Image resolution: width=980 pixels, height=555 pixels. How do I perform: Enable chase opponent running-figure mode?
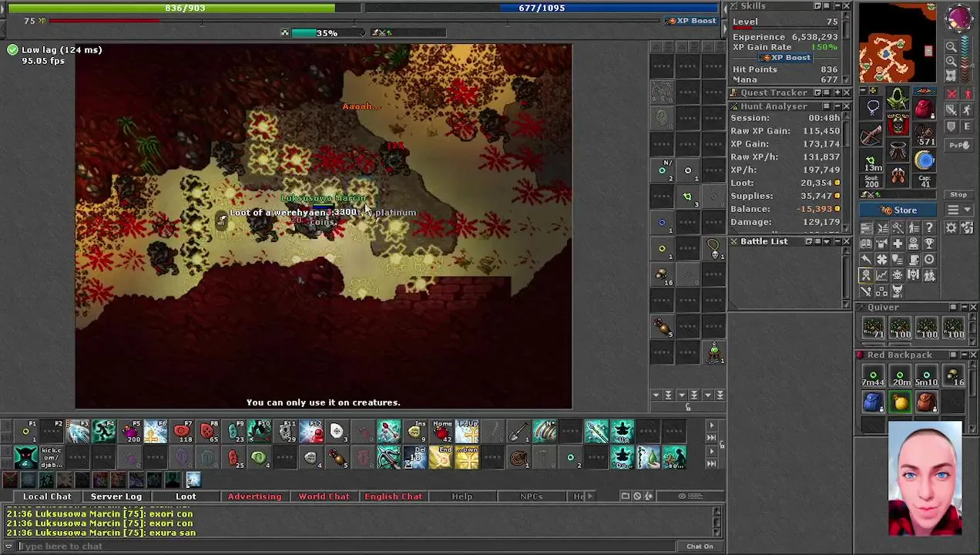click(967, 109)
